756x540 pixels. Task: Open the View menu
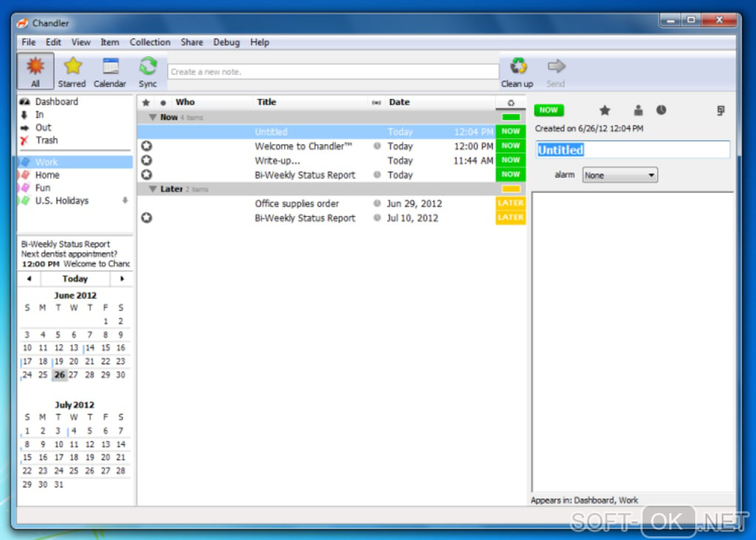click(81, 42)
